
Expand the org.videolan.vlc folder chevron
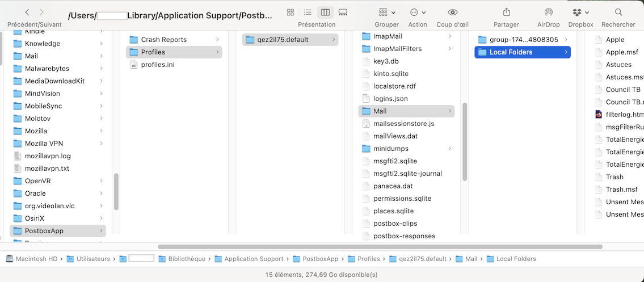point(101,205)
